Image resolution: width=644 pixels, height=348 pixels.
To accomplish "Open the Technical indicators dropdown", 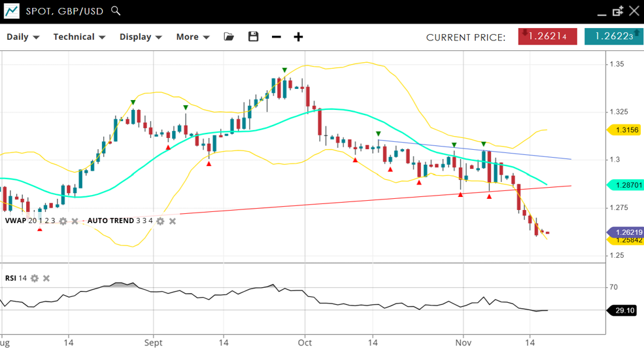I will [x=79, y=37].
